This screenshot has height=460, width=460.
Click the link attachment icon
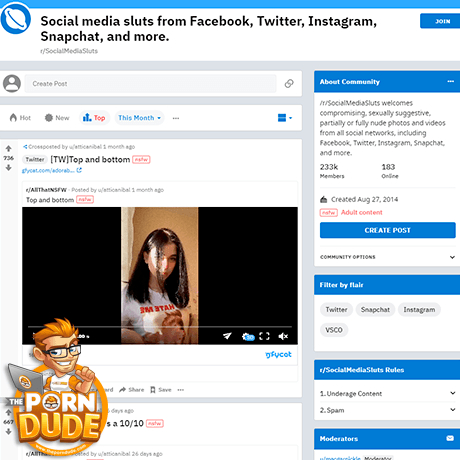(x=289, y=84)
